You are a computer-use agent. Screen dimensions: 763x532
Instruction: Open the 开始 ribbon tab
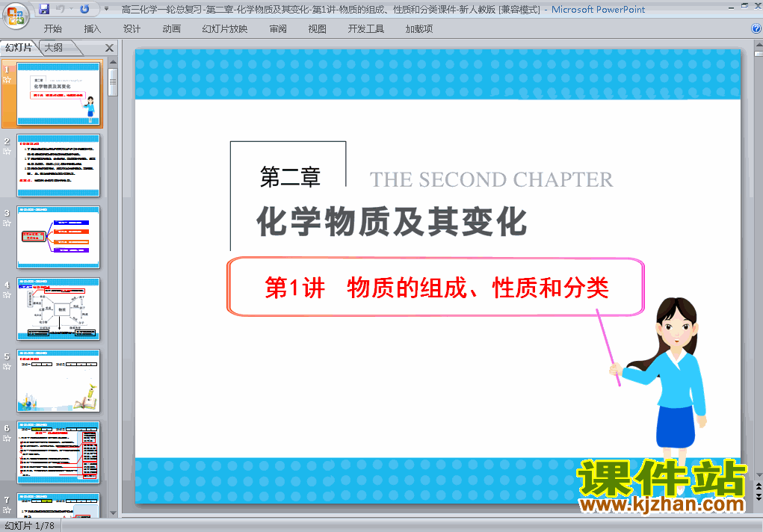click(x=52, y=28)
